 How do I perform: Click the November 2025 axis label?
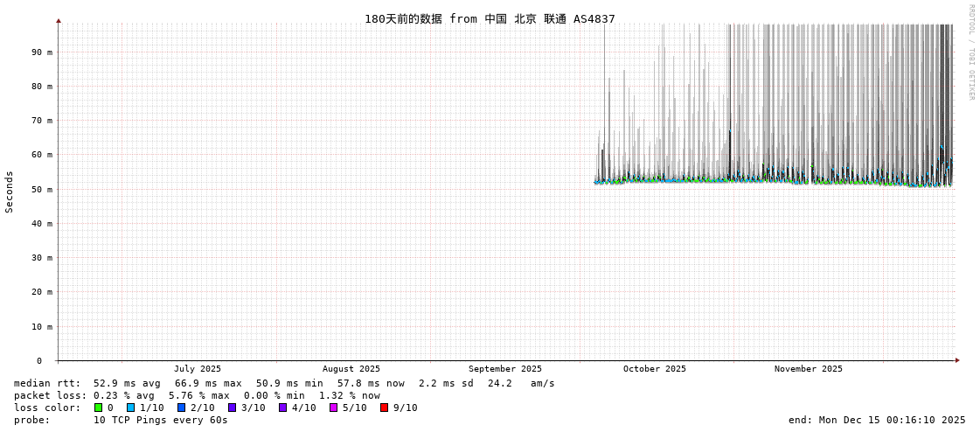(x=808, y=369)
